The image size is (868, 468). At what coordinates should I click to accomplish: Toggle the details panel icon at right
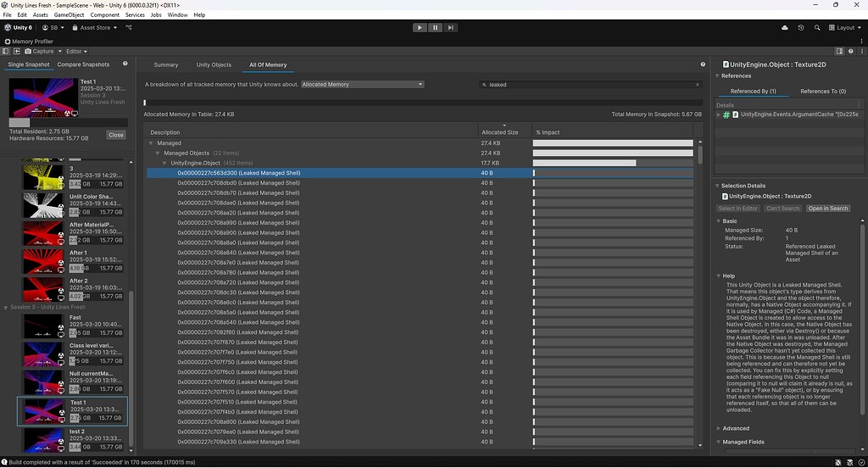coord(839,51)
